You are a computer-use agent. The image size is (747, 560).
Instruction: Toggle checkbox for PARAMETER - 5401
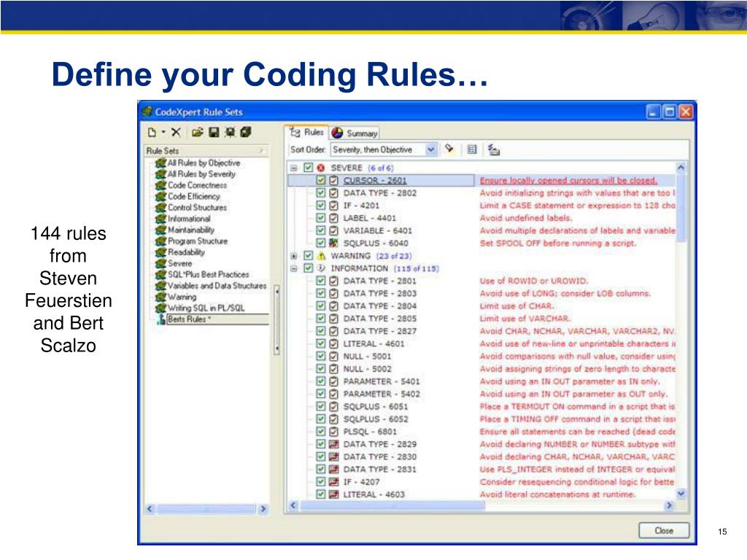[x=321, y=381]
